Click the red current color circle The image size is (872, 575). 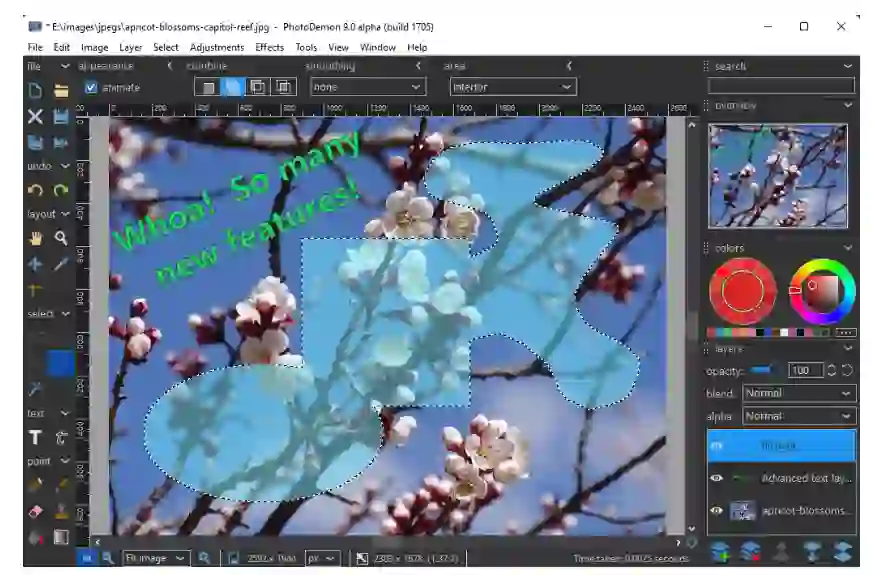click(742, 291)
